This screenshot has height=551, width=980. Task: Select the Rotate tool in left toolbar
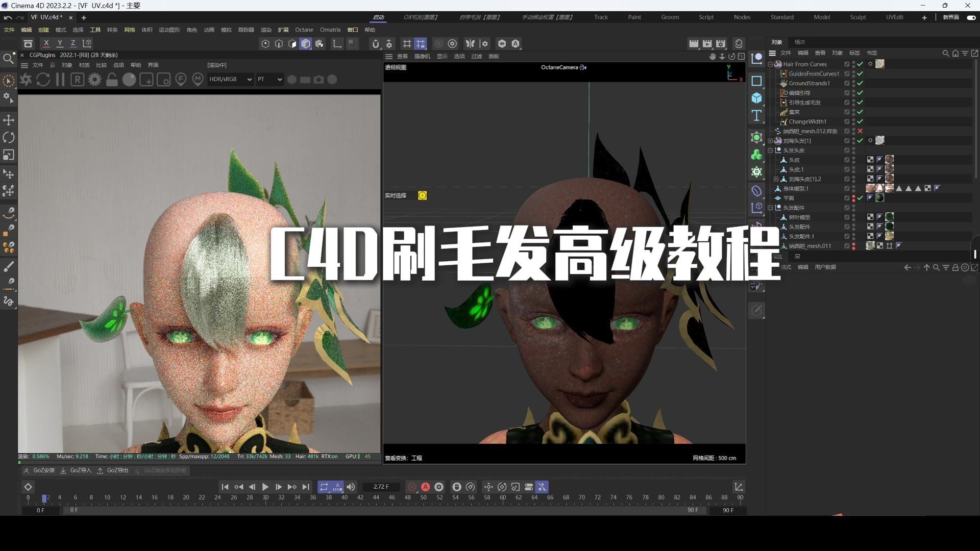[9, 137]
